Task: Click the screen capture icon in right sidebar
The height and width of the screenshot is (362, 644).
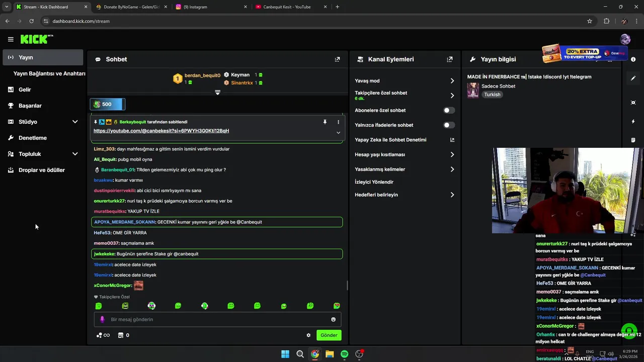Action: [633, 103]
